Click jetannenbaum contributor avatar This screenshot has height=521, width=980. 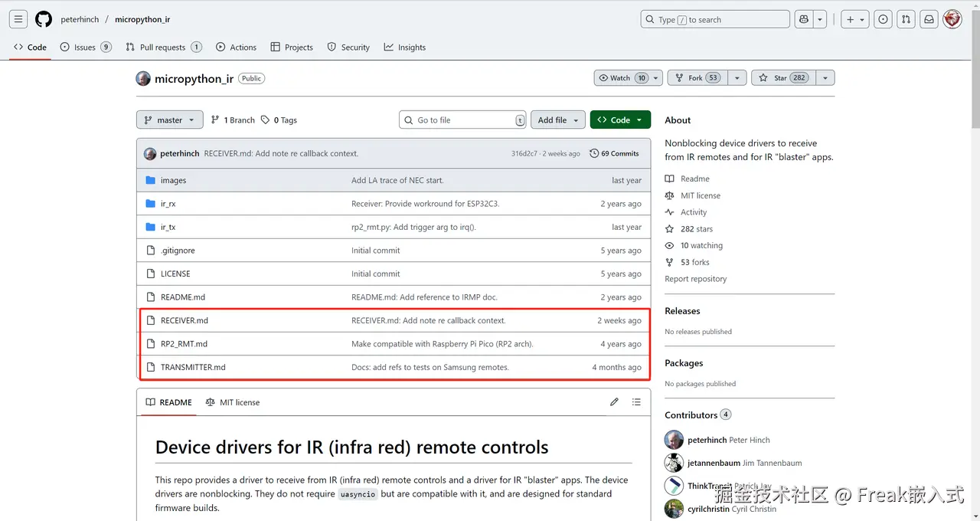tap(674, 463)
